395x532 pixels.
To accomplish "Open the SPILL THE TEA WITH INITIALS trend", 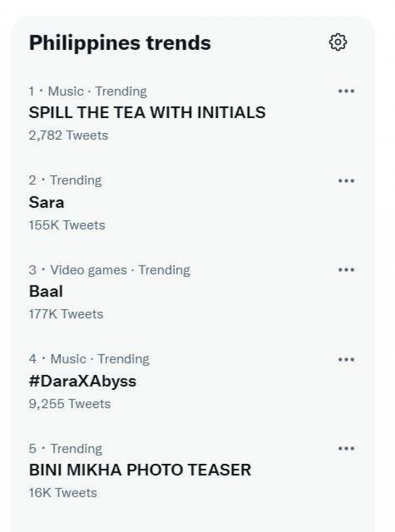I will (x=147, y=113).
